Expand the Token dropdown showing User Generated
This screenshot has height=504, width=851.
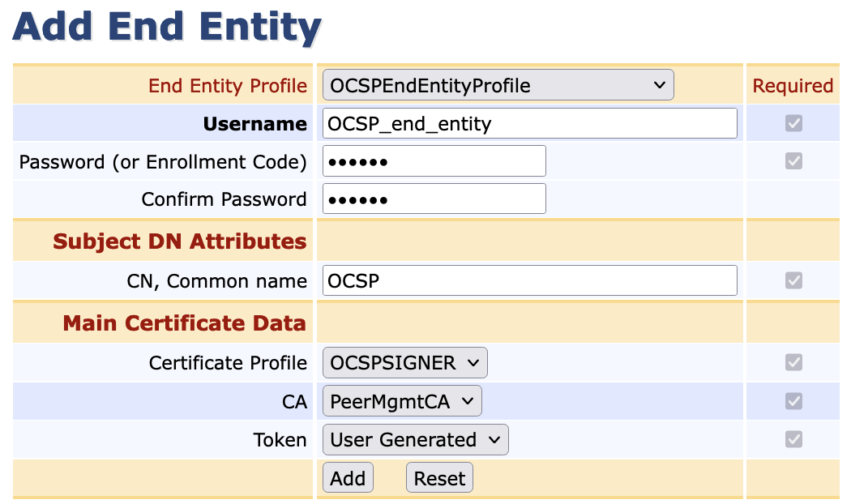415,440
